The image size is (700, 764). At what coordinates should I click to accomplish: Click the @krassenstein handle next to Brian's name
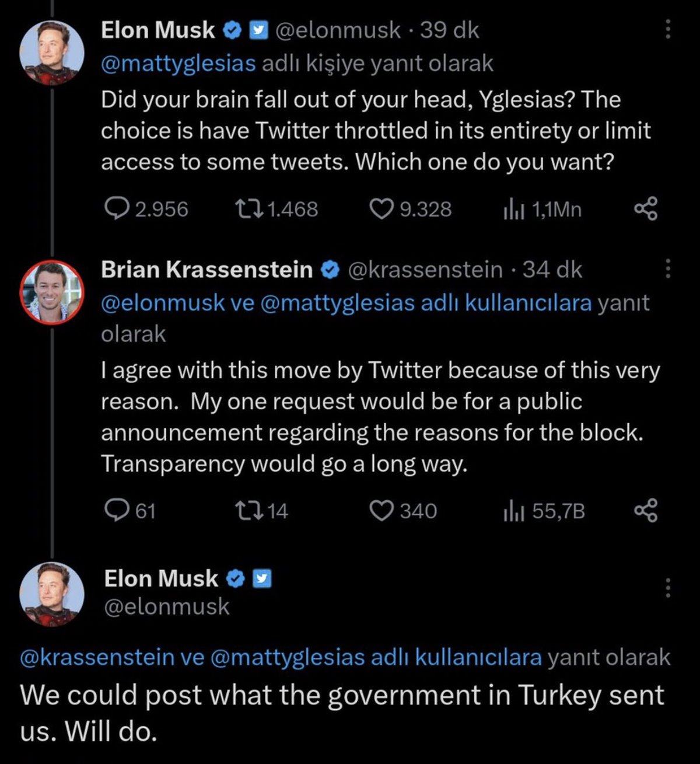pos(426,269)
